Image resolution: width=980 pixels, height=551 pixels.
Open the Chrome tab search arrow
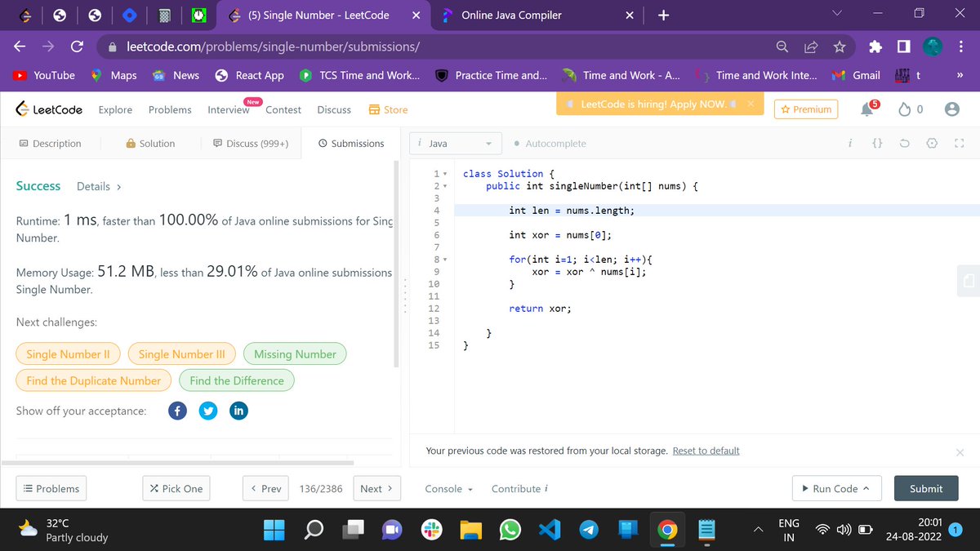pyautogui.click(x=835, y=15)
